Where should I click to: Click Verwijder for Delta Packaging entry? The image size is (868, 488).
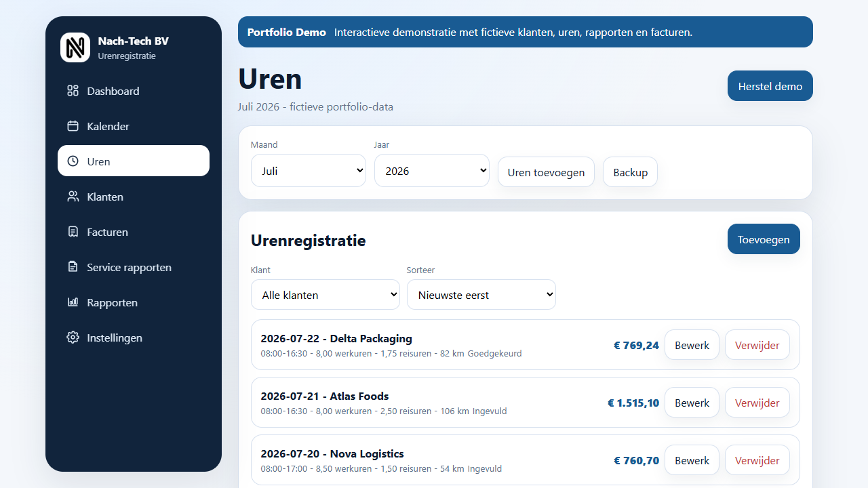click(x=757, y=345)
